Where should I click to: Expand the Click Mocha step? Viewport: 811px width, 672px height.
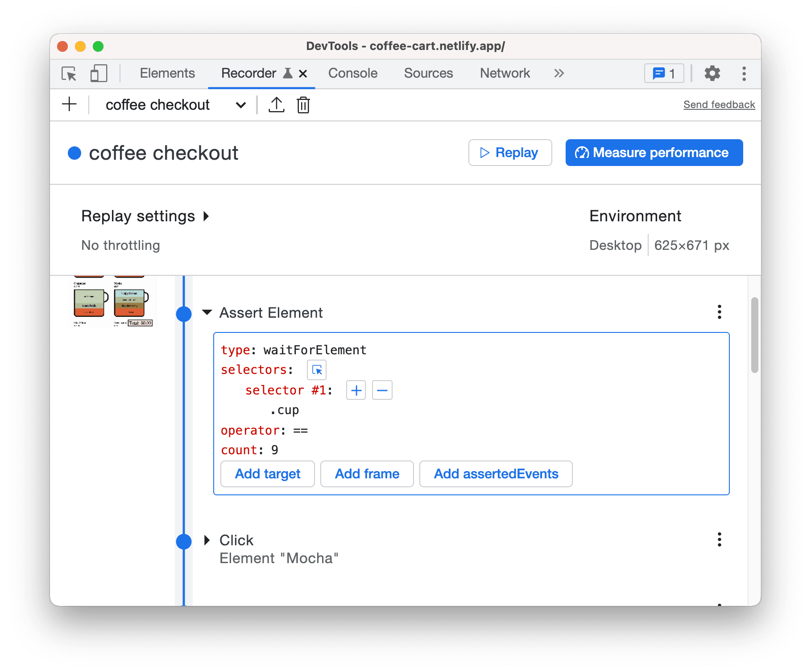(207, 540)
